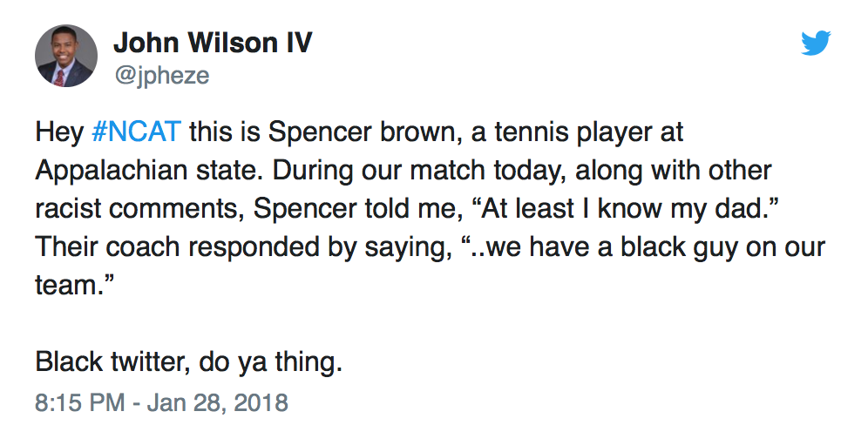Follow the #NCAT hashtag link

point(136,132)
